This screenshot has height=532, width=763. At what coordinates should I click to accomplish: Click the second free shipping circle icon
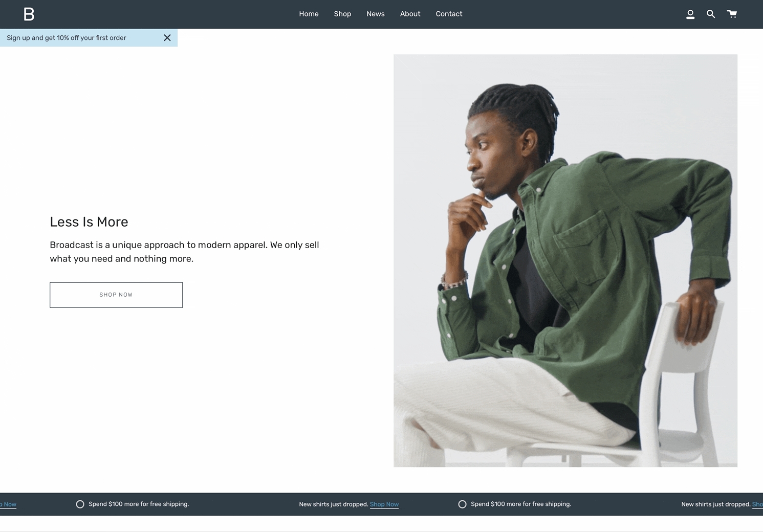coord(462,504)
